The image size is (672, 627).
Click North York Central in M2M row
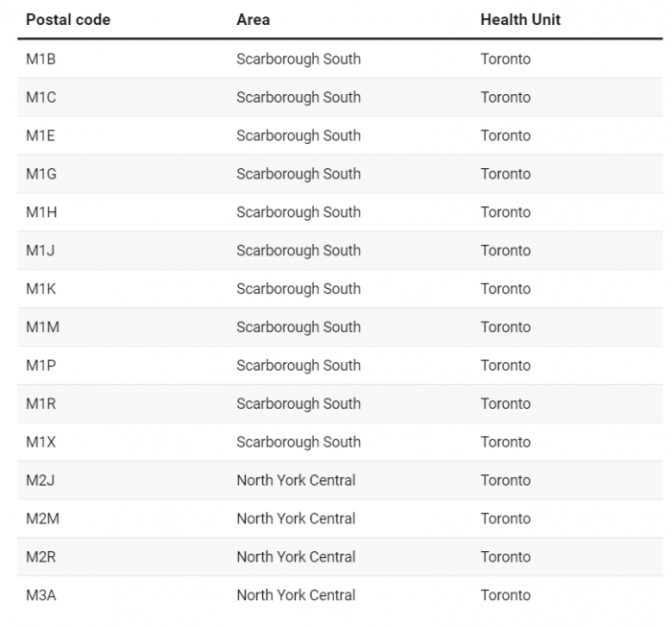[296, 518]
